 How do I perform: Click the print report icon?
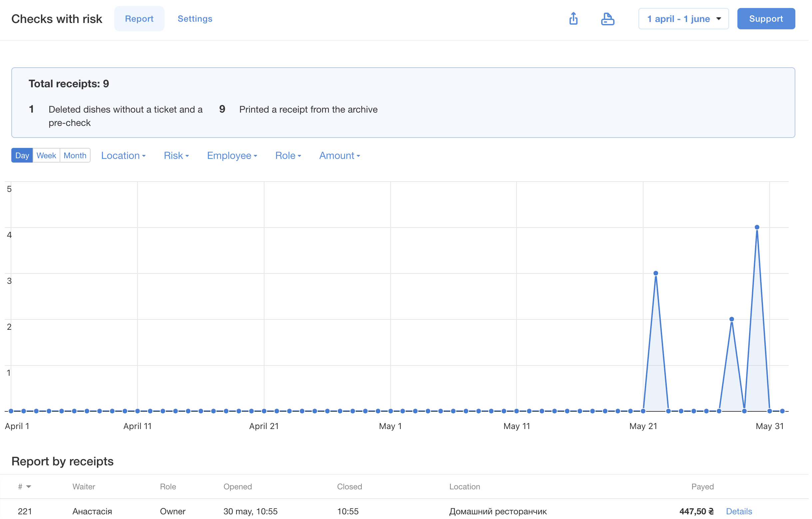[x=607, y=19]
